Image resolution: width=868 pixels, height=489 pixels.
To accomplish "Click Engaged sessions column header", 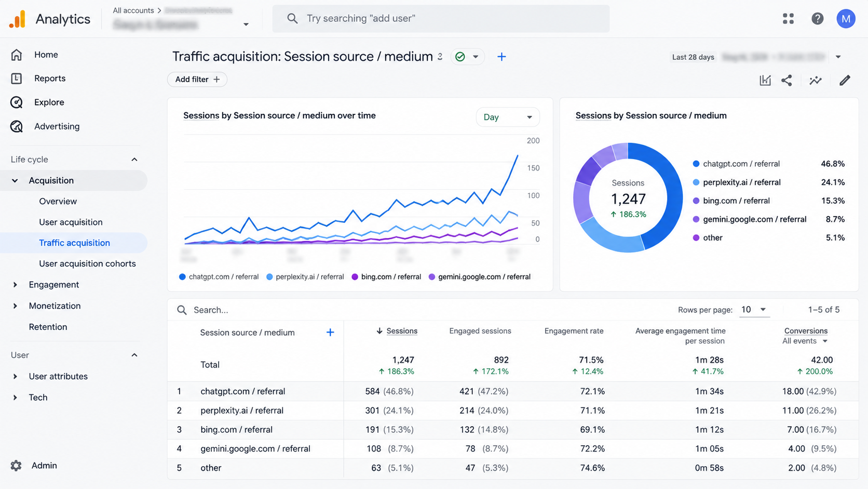I will pyautogui.click(x=480, y=331).
